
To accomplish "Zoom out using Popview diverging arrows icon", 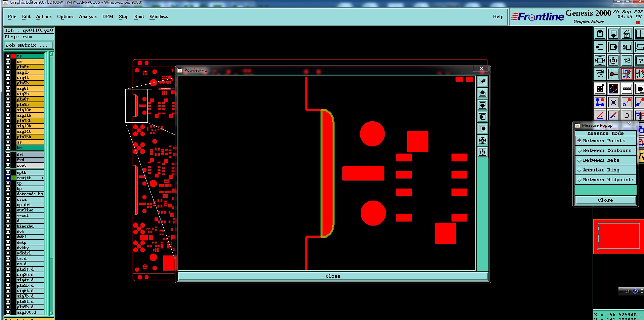I will click(482, 152).
